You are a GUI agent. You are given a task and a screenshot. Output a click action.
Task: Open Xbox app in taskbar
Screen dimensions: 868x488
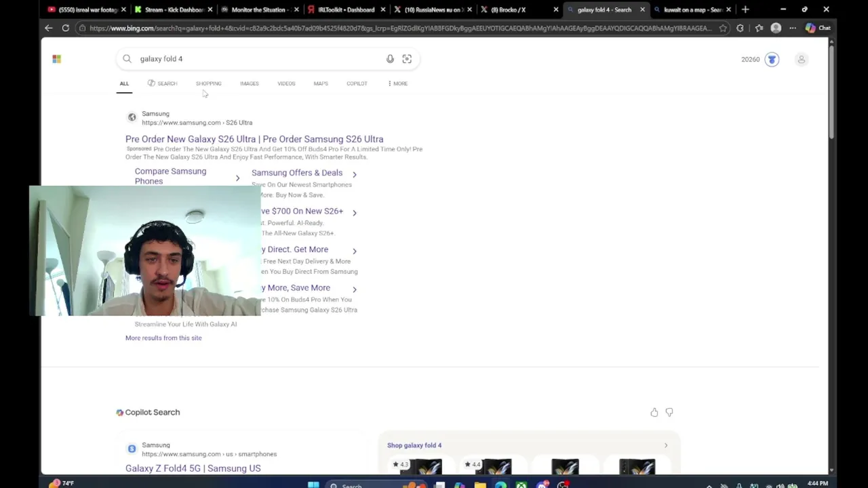pyautogui.click(x=521, y=485)
